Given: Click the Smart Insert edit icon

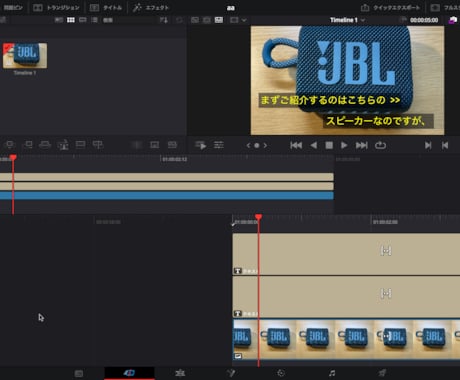Looking at the screenshot, I should pyautogui.click(x=10, y=145).
